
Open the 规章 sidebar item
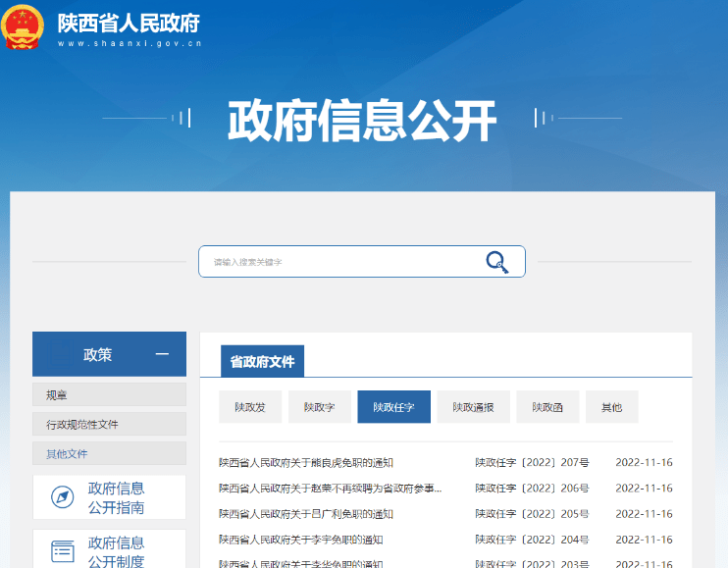click(109, 394)
